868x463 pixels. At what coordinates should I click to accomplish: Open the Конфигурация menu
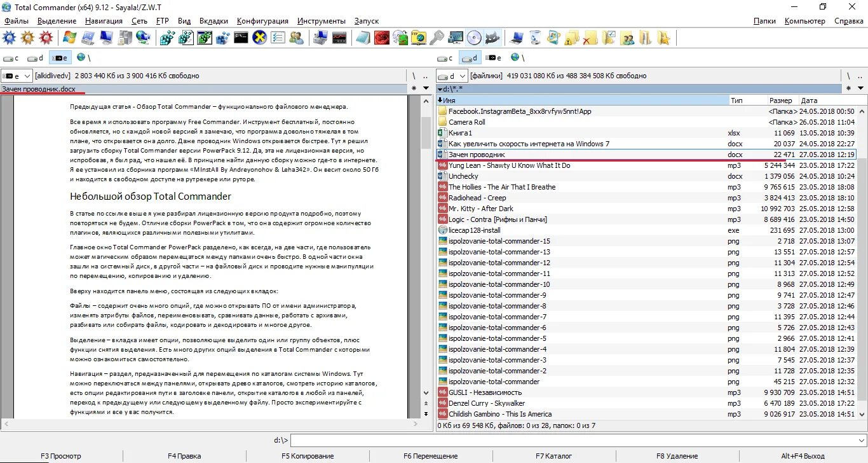pyautogui.click(x=262, y=21)
